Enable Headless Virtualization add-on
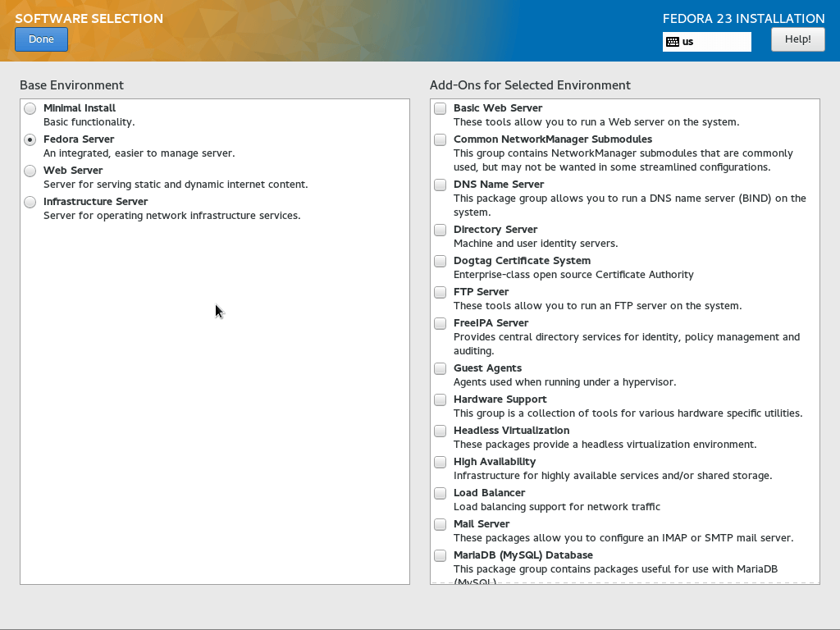 pyautogui.click(x=441, y=431)
